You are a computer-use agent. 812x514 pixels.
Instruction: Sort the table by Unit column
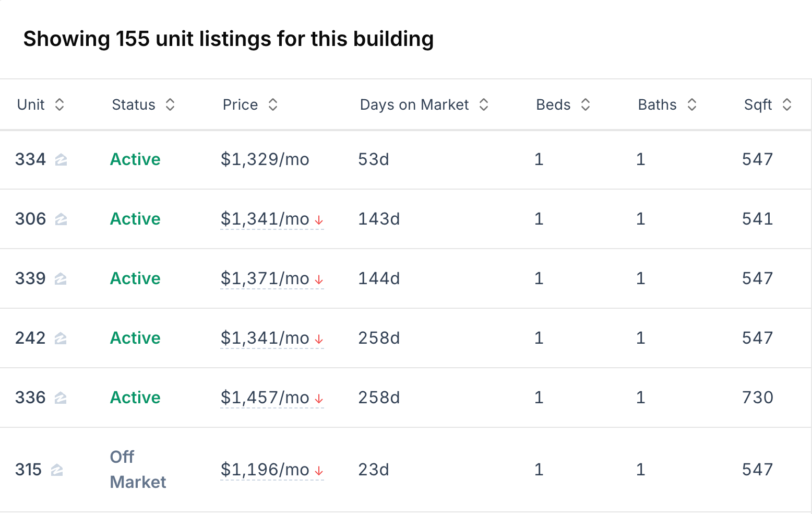pyautogui.click(x=41, y=104)
